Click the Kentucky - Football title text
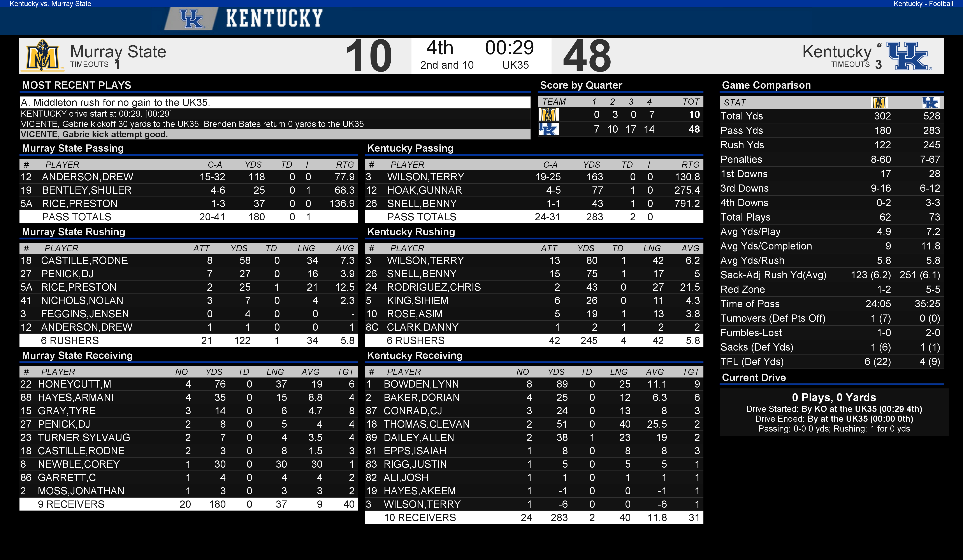963x560 pixels. (923, 4)
